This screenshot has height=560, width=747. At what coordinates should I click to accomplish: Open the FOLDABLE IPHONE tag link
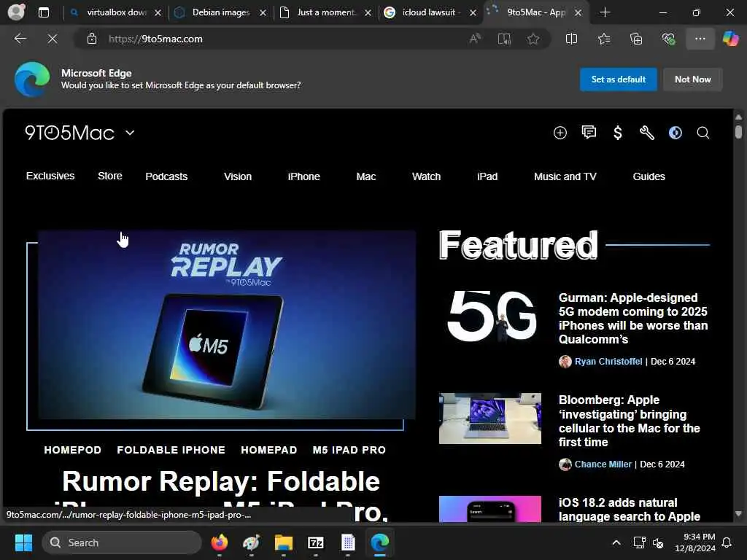tap(171, 449)
